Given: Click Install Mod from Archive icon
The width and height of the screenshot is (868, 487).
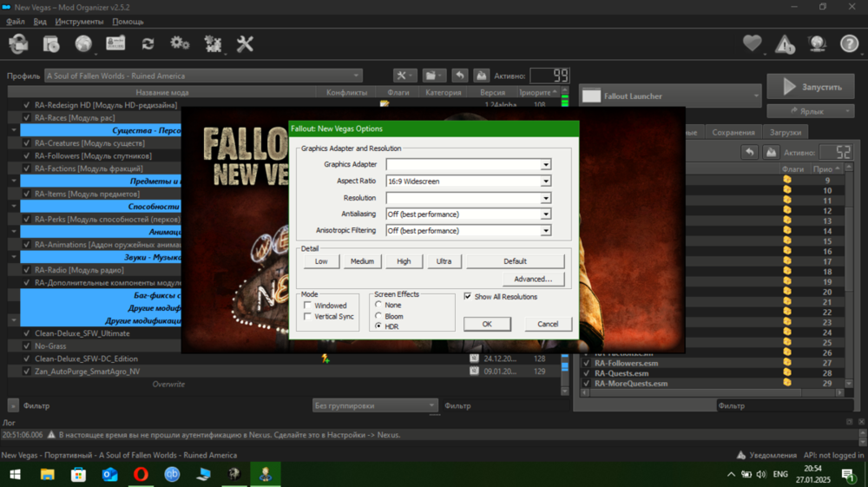Looking at the screenshot, I should tap(51, 43).
